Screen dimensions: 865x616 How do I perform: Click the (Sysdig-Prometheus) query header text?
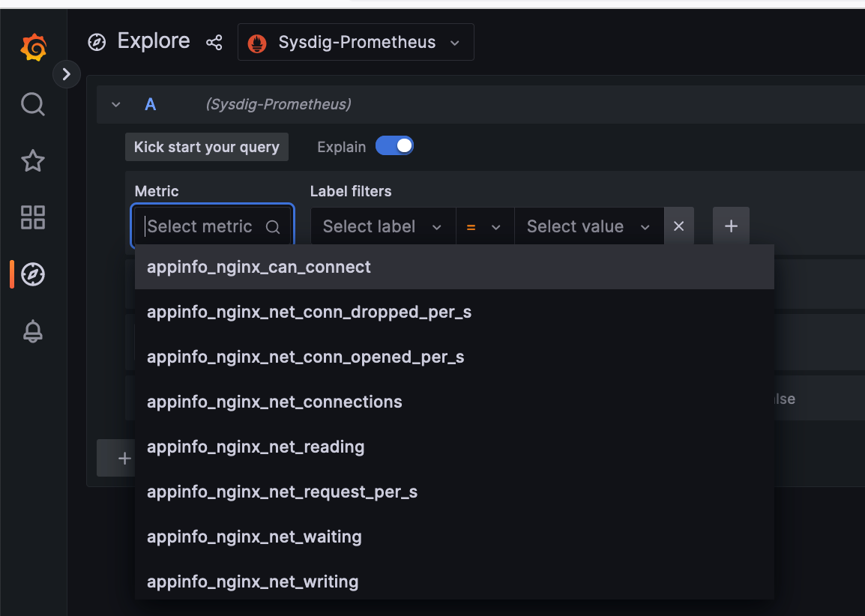[x=279, y=104]
